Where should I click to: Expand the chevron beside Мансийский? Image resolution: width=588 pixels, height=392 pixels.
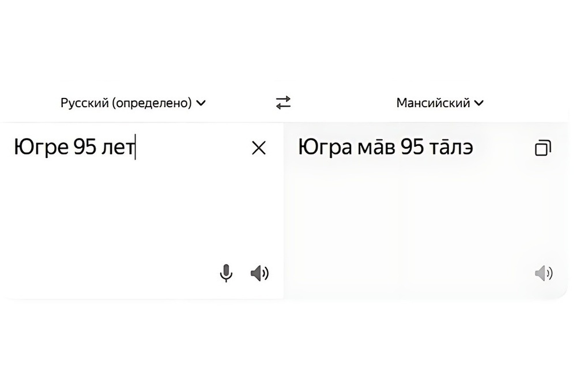click(479, 103)
